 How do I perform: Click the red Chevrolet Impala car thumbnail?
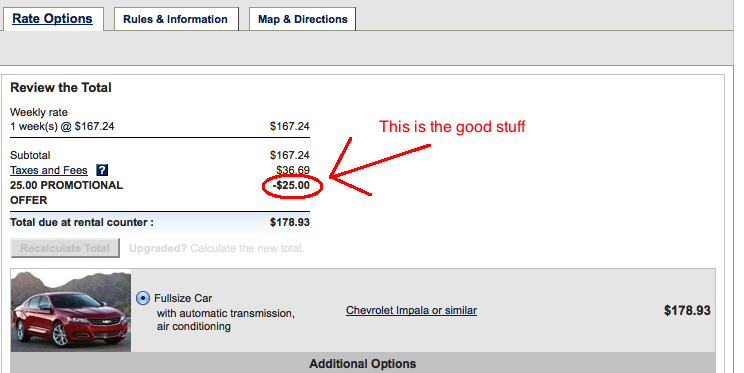(x=71, y=311)
